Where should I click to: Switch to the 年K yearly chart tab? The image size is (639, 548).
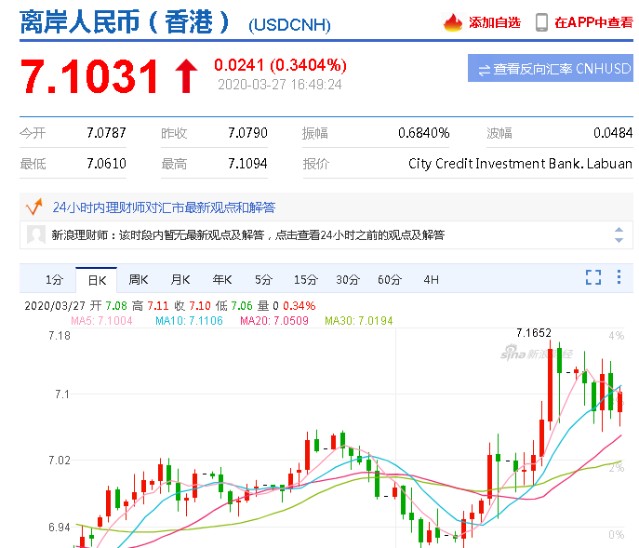(x=222, y=279)
